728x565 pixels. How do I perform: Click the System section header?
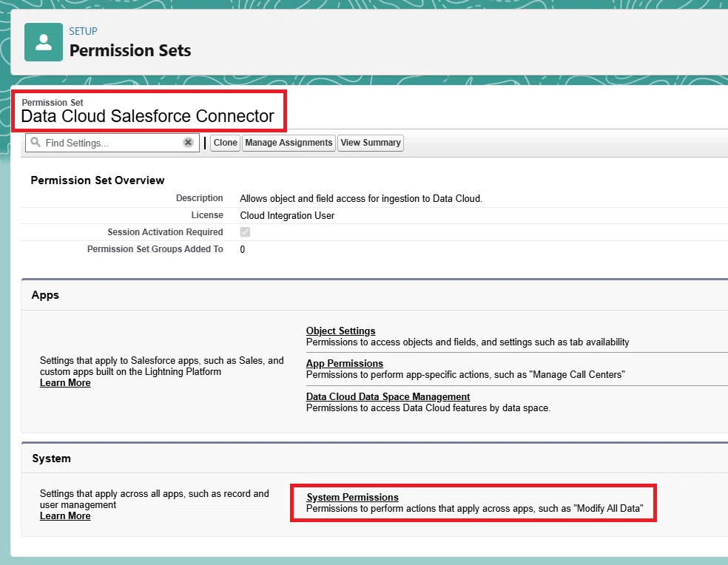[51, 459]
